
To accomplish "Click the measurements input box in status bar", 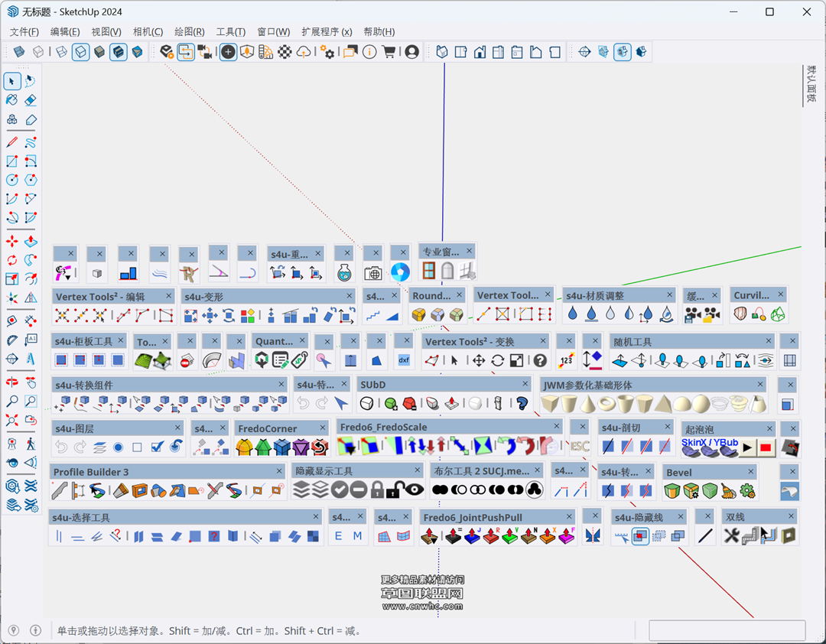I will [x=727, y=630].
